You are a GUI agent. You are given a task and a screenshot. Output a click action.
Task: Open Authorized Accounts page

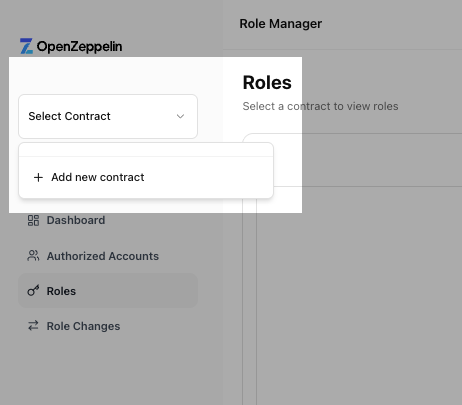(108, 256)
